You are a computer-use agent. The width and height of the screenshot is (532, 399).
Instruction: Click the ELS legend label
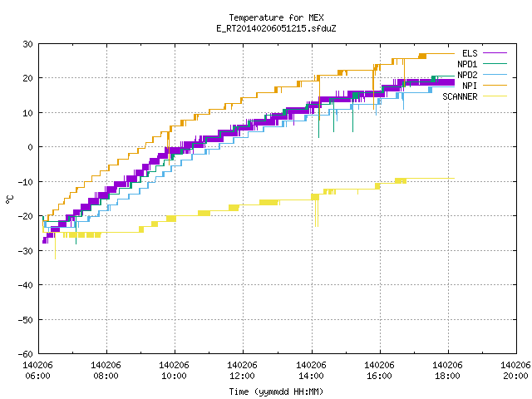point(470,53)
